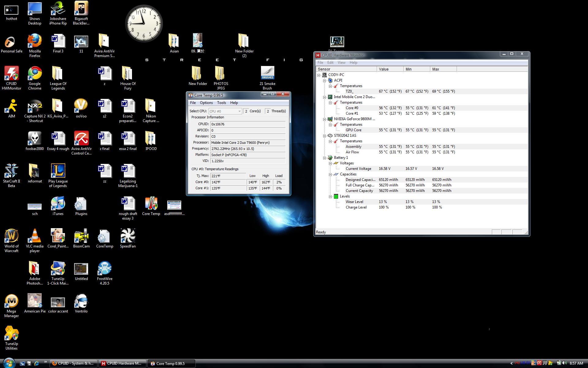Select the 21 Smoke Brush file icon
Image resolution: width=588 pixels, height=368 pixels.
(267, 78)
